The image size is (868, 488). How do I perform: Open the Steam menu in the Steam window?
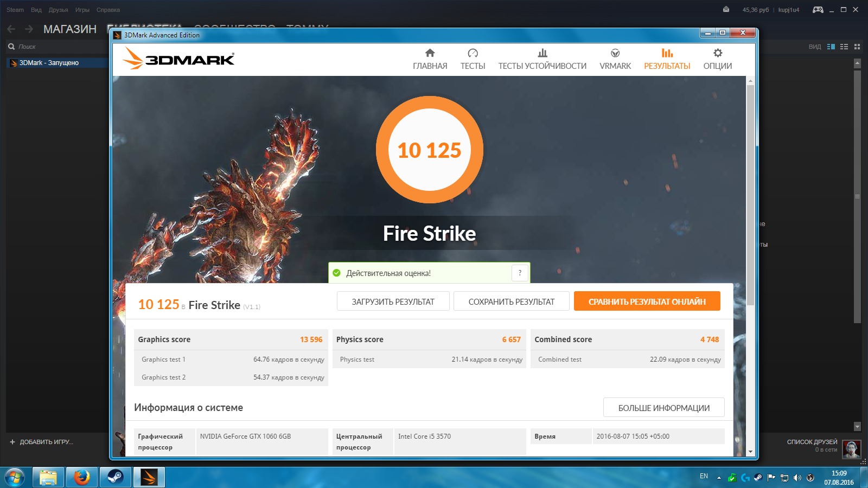point(15,10)
